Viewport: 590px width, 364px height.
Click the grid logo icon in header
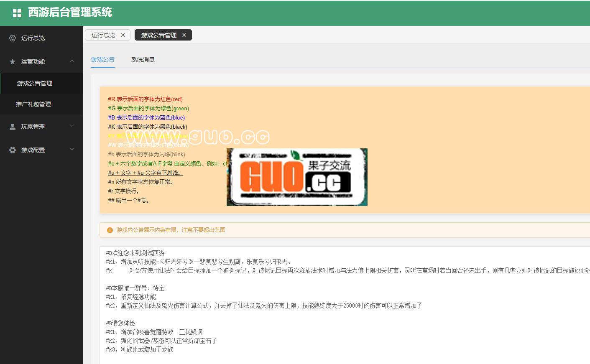tap(17, 13)
